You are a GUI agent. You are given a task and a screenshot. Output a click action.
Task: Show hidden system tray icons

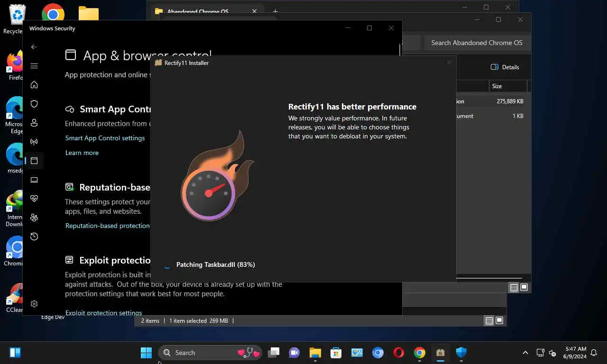click(x=525, y=353)
